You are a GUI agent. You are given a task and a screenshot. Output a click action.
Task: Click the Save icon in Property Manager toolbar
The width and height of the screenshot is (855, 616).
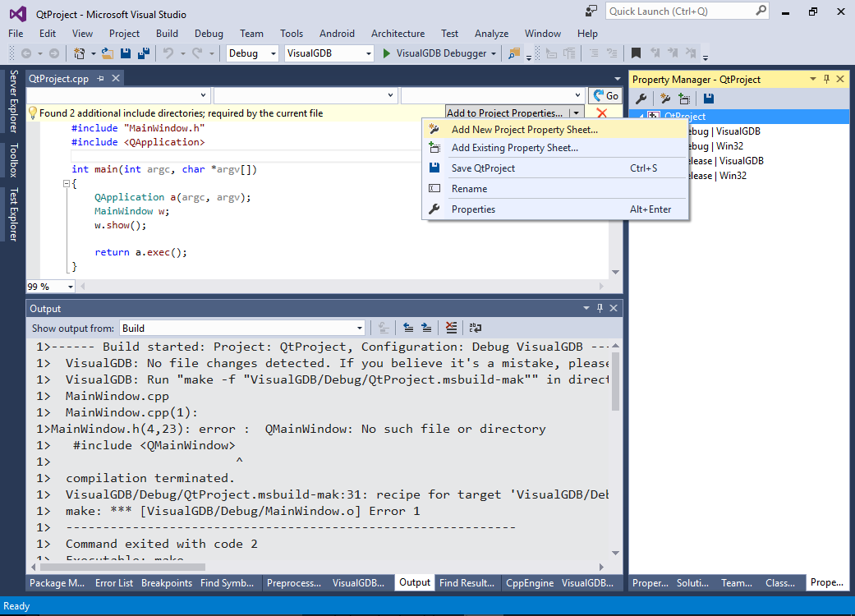[x=709, y=99]
